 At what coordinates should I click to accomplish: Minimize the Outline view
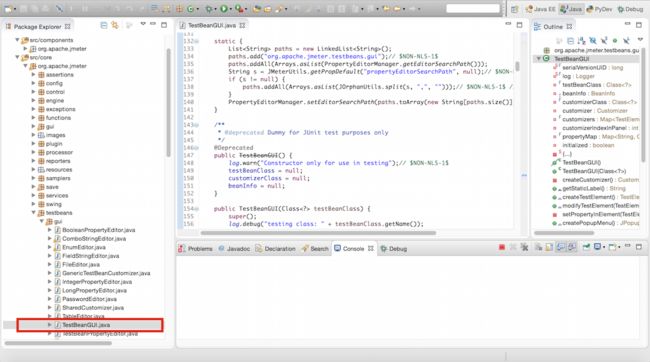[627, 24]
